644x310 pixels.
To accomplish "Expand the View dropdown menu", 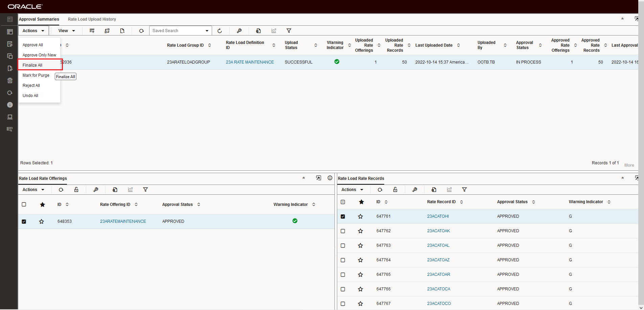I will coord(66,31).
